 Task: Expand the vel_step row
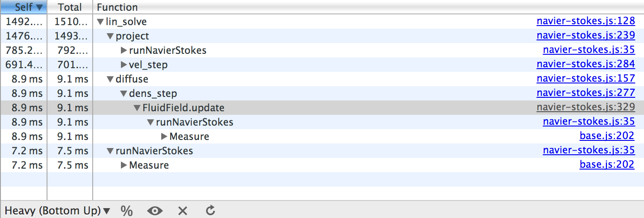click(124, 65)
